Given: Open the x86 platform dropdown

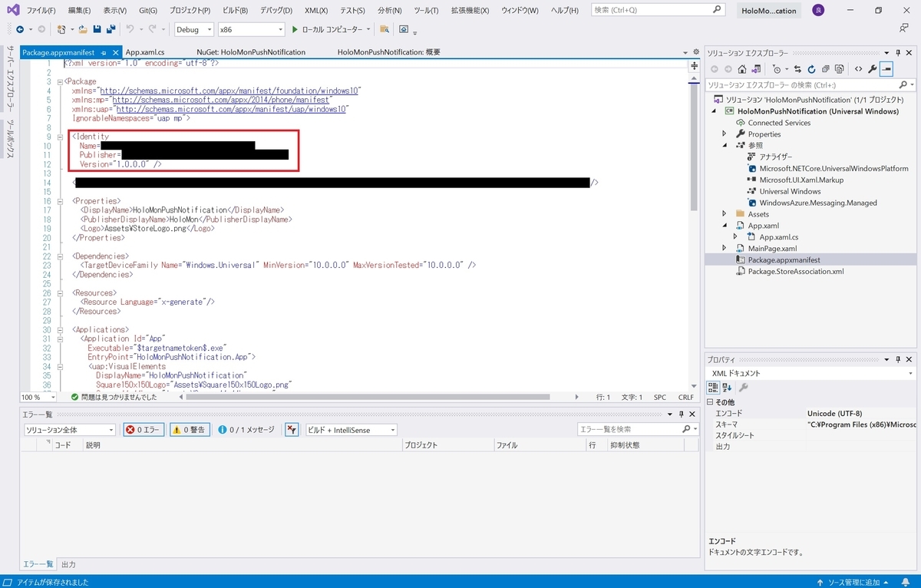Looking at the screenshot, I should pos(251,29).
